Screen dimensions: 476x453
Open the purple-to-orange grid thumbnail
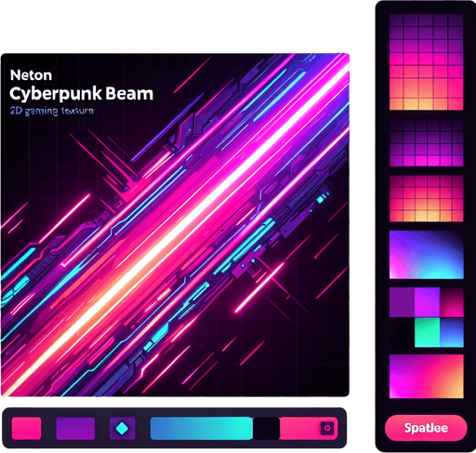click(426, 61)
